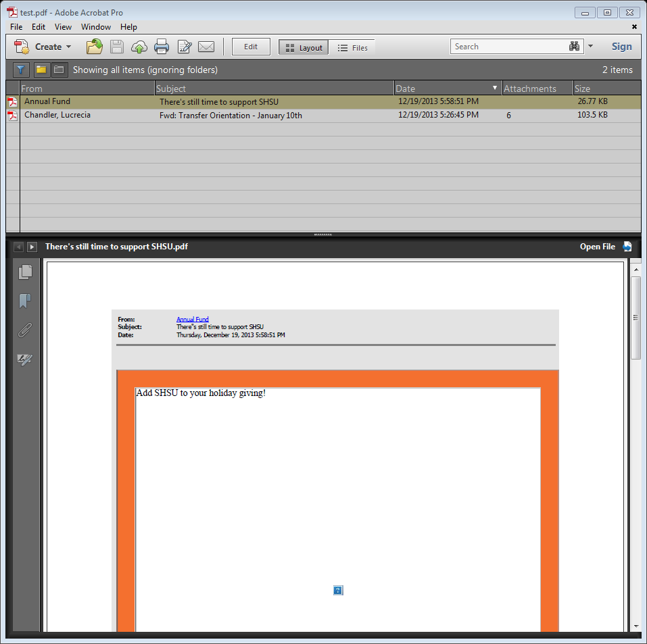Send file via envelope email icon
The image size is (647, 644).
click(x=206, y=47)
